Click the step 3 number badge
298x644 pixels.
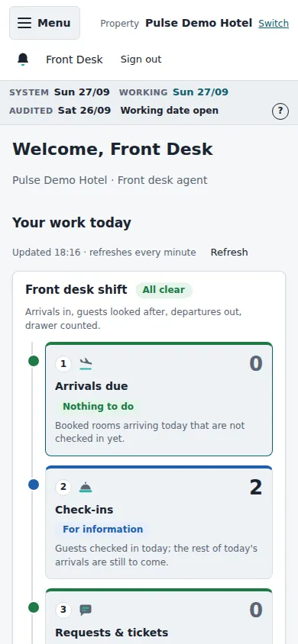(63, 610)
